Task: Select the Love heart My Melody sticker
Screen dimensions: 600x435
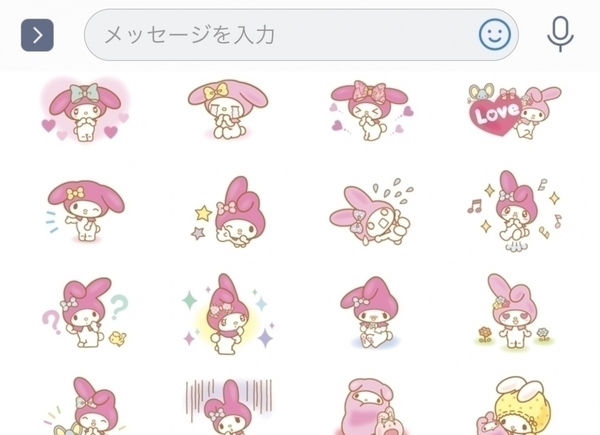Action: [514, 111]
